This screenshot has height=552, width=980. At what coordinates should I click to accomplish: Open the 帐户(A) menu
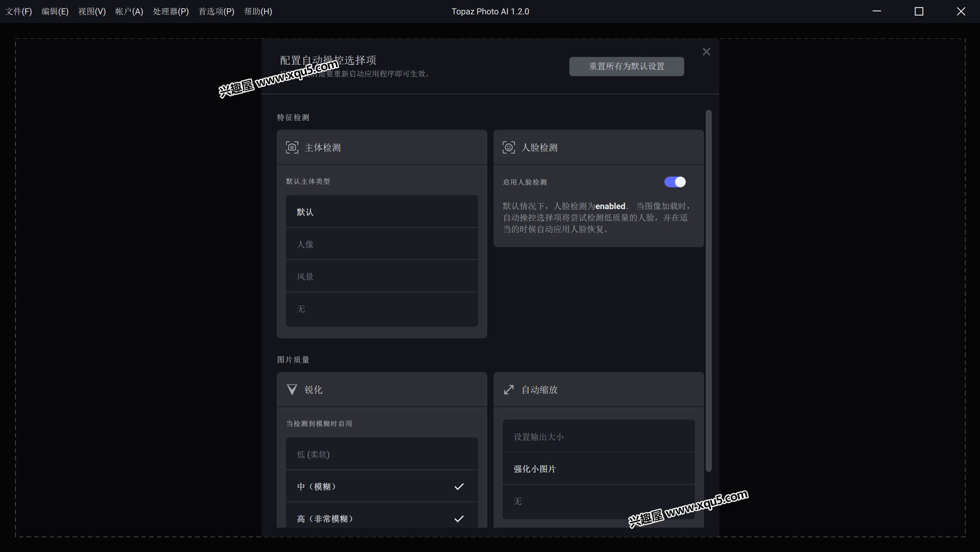coord(129,11)
